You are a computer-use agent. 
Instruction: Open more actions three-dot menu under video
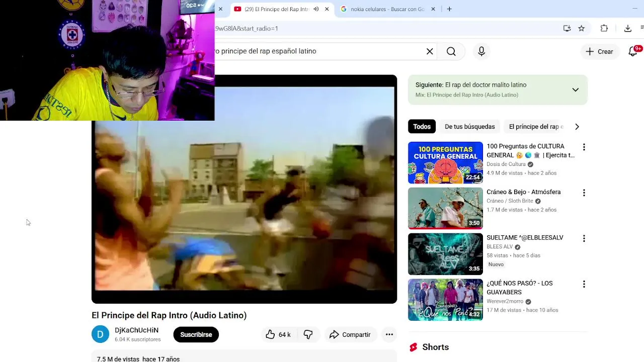click(x=389, y=335)
